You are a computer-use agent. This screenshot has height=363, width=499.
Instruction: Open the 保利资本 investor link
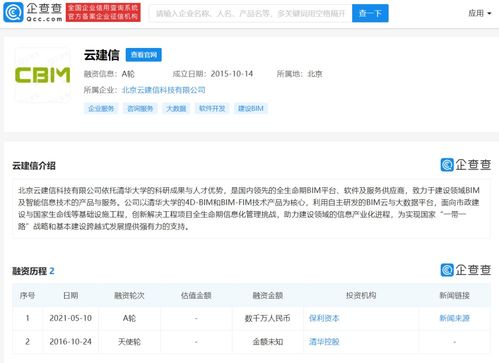[x=324, y=318]
